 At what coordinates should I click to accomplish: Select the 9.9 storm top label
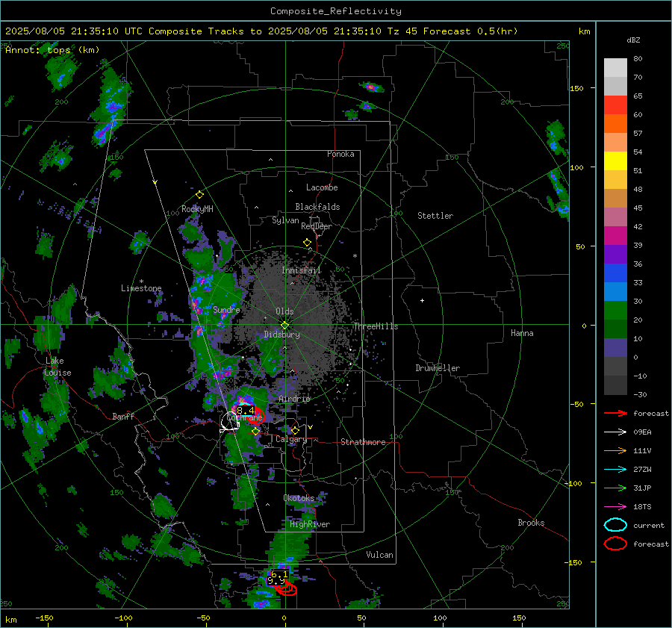click(x=276, y=581)
